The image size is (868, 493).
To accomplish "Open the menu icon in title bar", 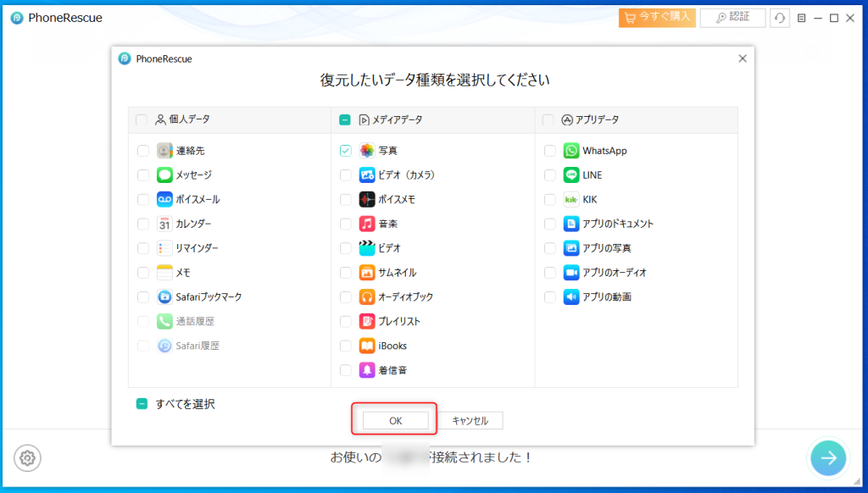I will coord(801,19).
